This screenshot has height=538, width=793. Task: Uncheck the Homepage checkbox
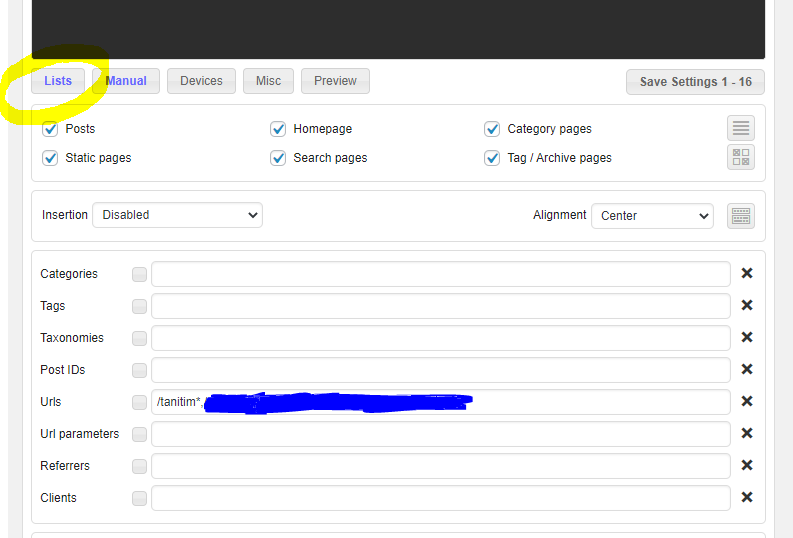click(278, 129)
